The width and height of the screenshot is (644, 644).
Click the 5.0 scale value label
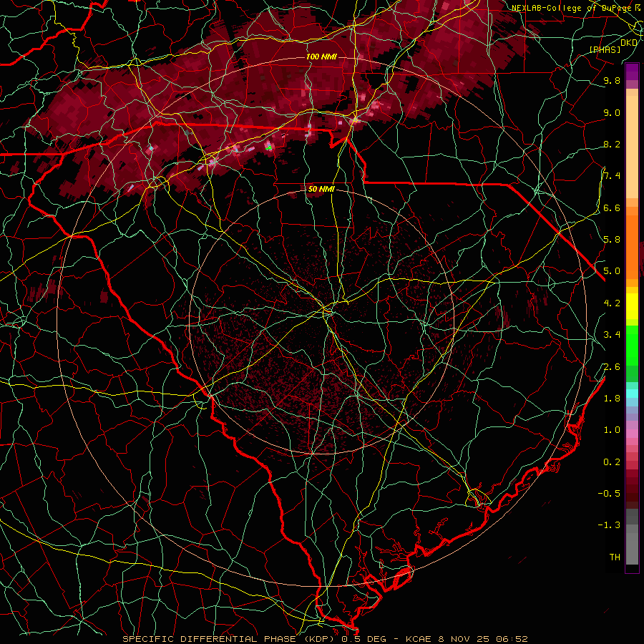(x=612, y=271)
